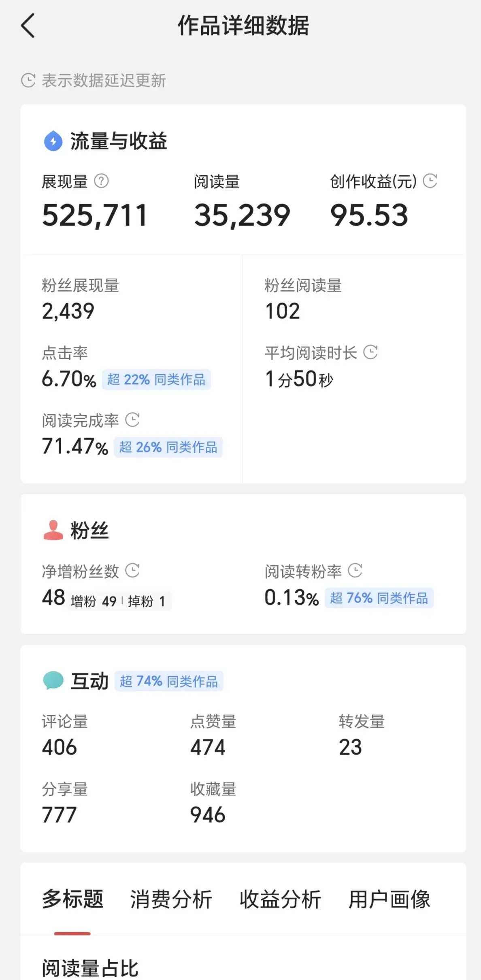The height and width of the screenshot is (980, 481).
Task: Tap the 增粉 49 掉粉 1 detail label
Action: pyautogui.click(x=118, y=601)
